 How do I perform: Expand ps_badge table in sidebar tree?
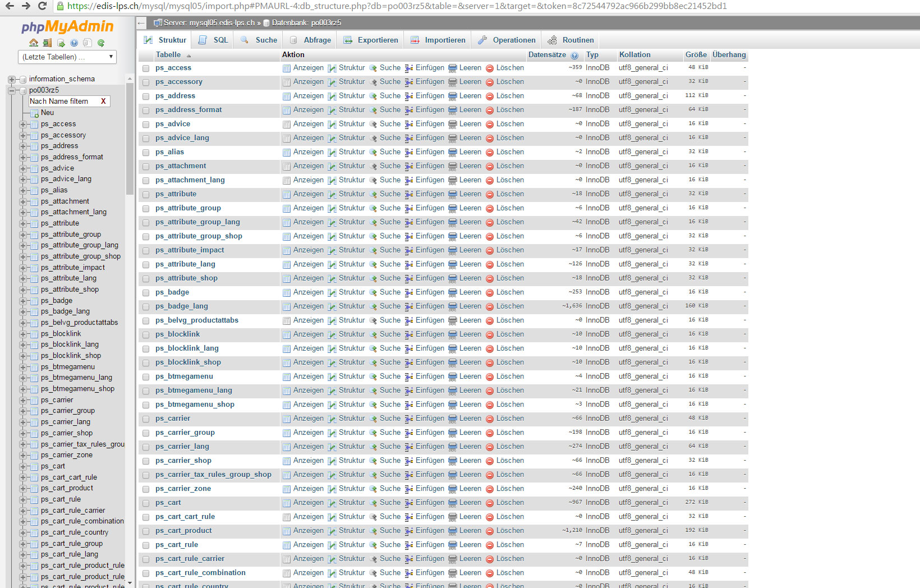click(x=23, y=301)
